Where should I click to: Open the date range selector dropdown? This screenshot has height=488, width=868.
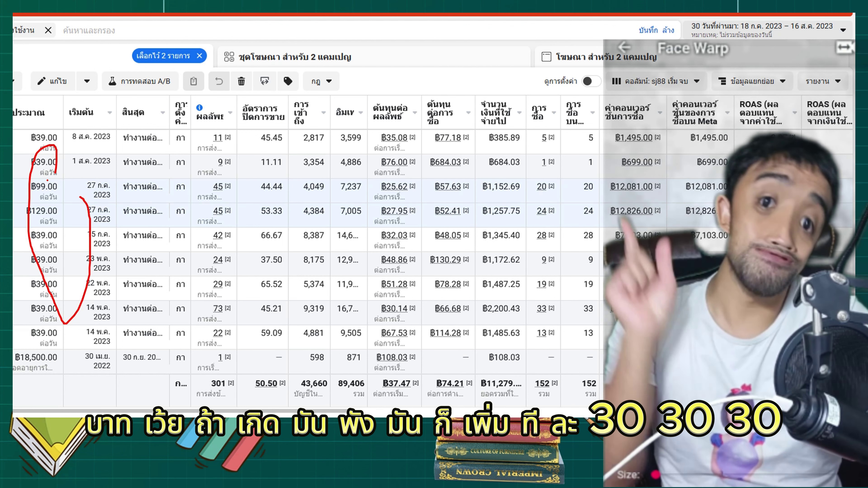pos(768,30)
